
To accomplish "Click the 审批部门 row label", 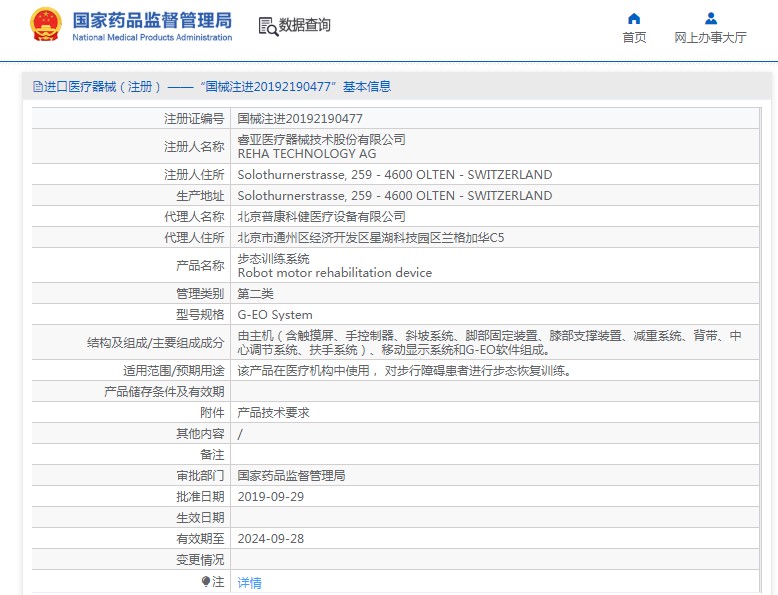I will (x=200, y=476).
